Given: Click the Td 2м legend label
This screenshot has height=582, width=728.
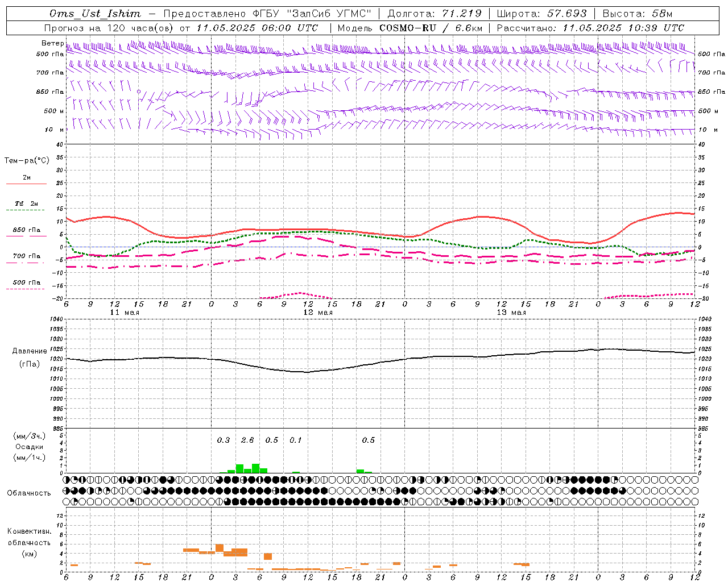Looking at the screenshot, I should pos(26,203).
